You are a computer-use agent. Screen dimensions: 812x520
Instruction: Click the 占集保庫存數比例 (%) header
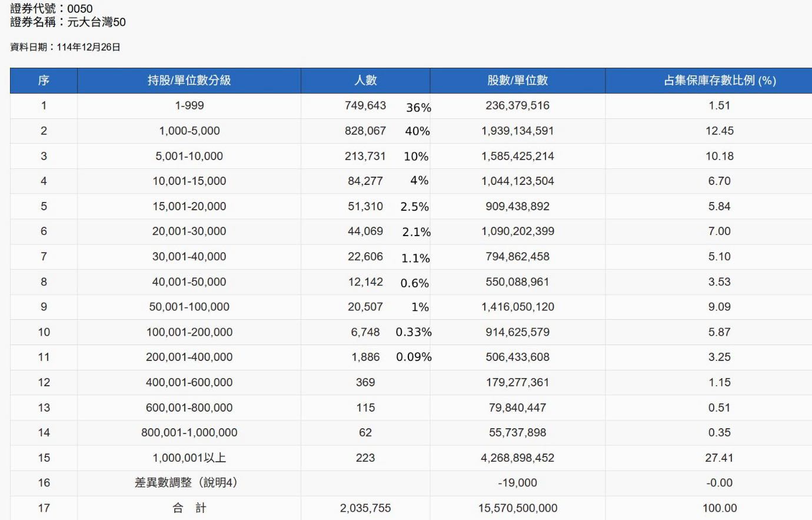point(719,81)
